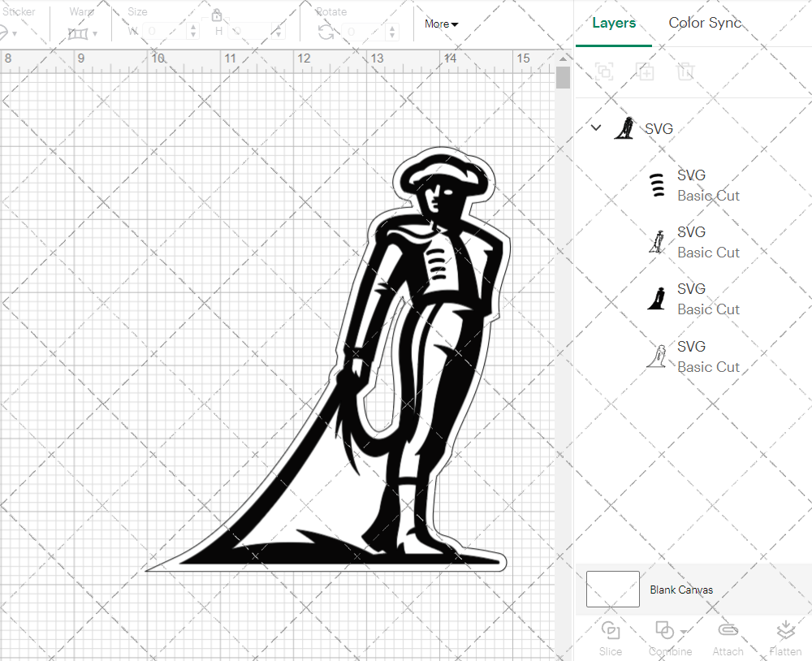The image size is (812, 661).
Task: Click the Group layers icon
Action: click(604, 71)
